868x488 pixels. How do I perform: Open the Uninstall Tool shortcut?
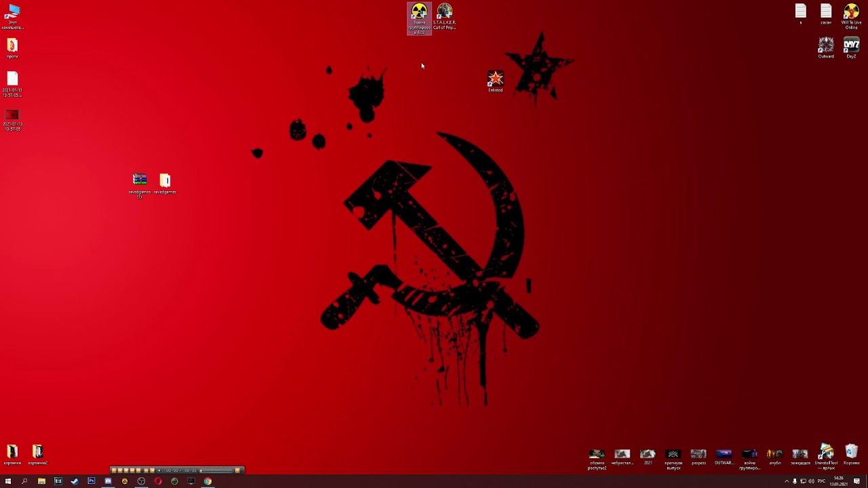tap(826, 457)
